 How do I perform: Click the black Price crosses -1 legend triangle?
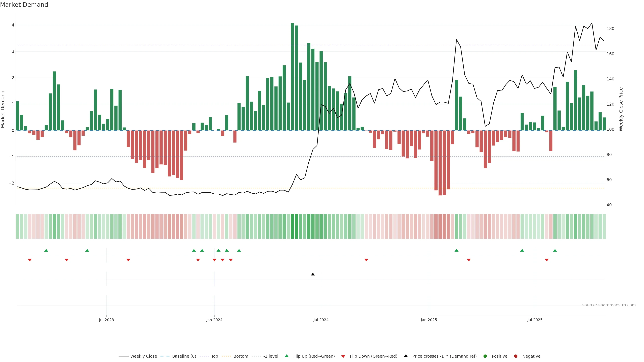pyautogui.click(x=406, y=356)
